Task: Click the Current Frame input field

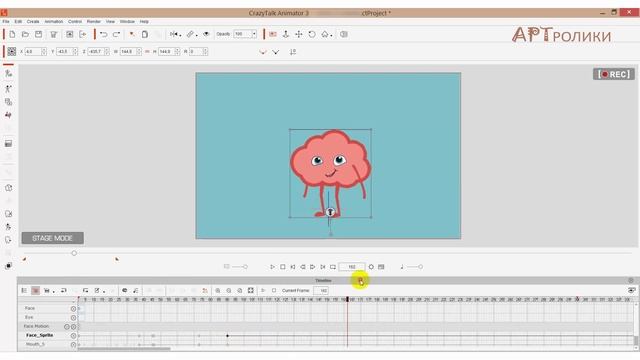Action: pos(321,290)
